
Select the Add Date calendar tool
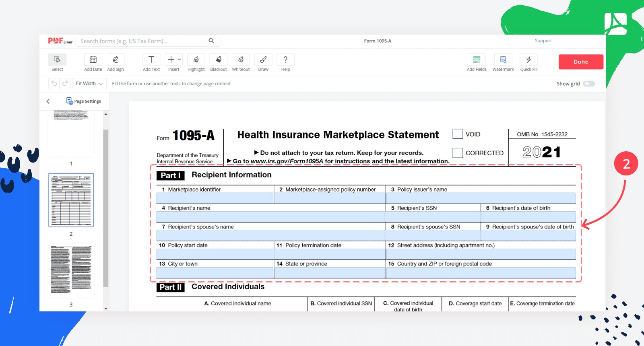(x=93, y=60)
